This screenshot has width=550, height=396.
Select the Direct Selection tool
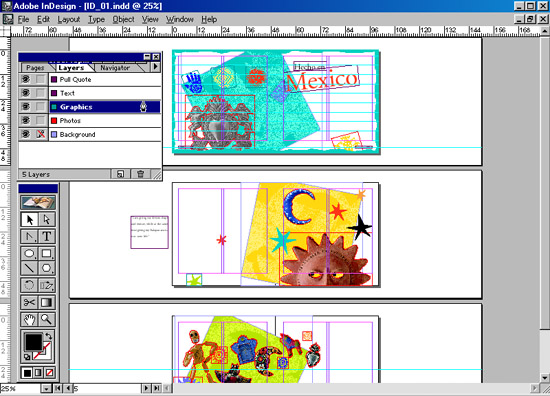pyautogui.click(x=46, y=219)
